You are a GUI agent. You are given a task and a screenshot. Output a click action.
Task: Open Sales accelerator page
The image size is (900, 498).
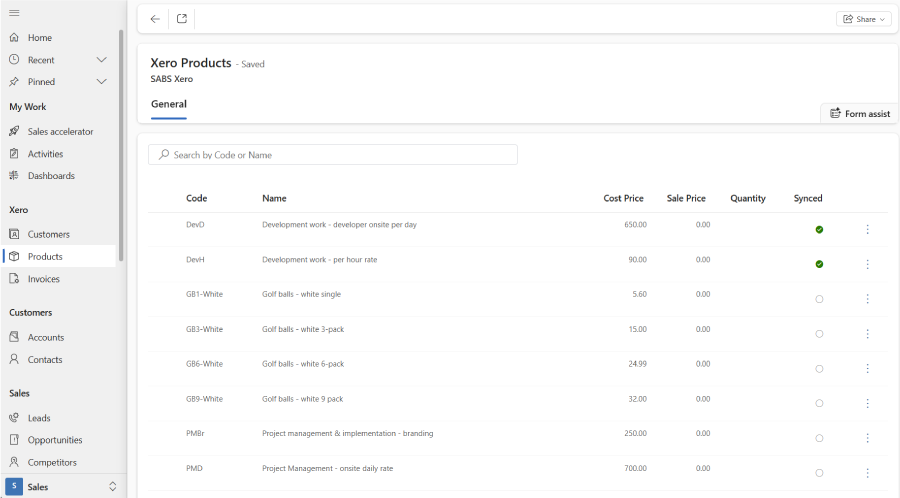pyautogui.click(x=59, y=131)
